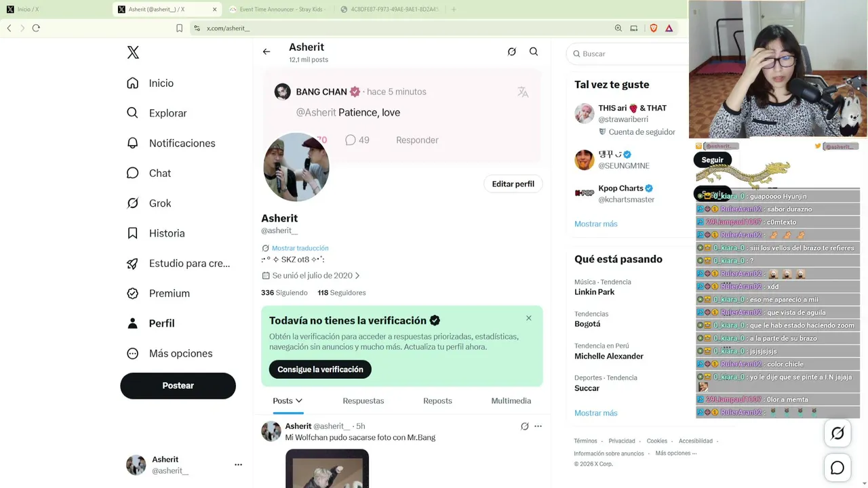Click the Chat bubble icon in the sidebar
Screen dimensions: 868x488
pos(133,173)
